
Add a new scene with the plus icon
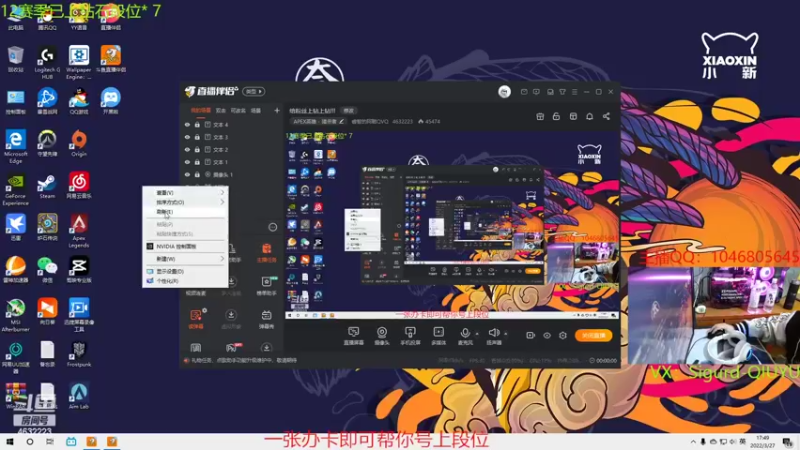point(277,110)
